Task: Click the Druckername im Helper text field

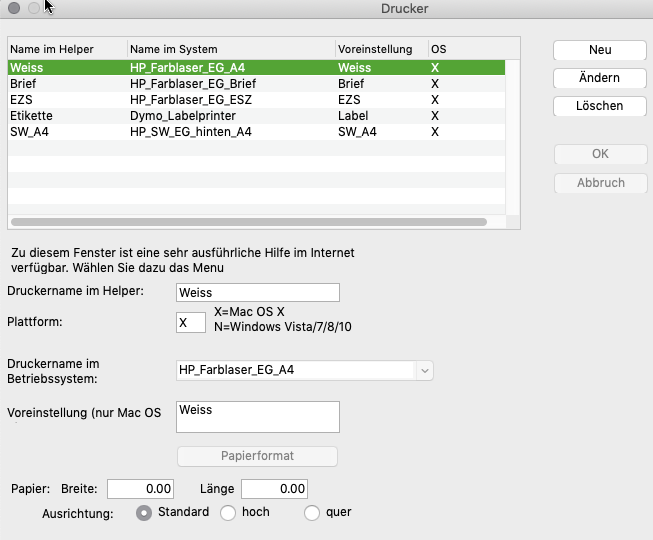Action: (x=257, y=292)
